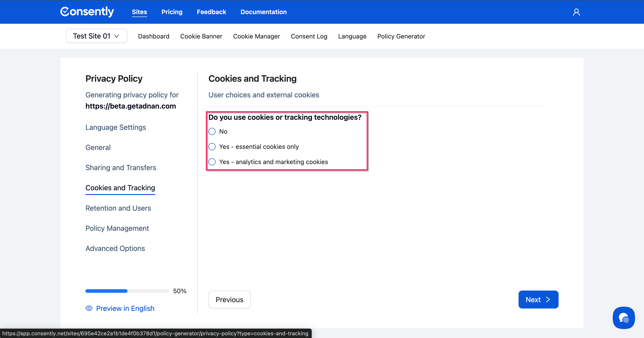The image size is (644, 338).
Task: Go to the Cookie Banner tab
Action: pyautogui.click(x=201, y=36)
